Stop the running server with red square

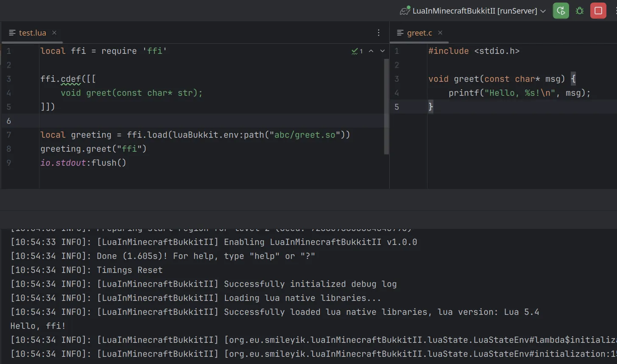pos(598,11)
